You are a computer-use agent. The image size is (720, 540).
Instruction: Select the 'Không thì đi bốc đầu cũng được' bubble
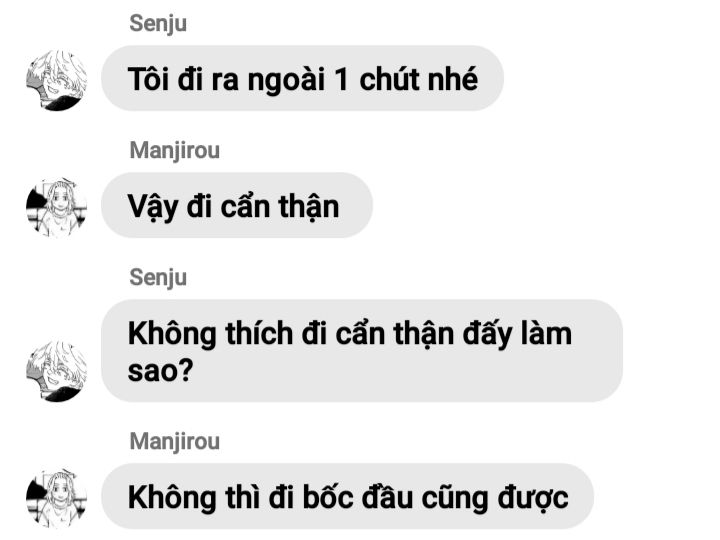(347, 496)
